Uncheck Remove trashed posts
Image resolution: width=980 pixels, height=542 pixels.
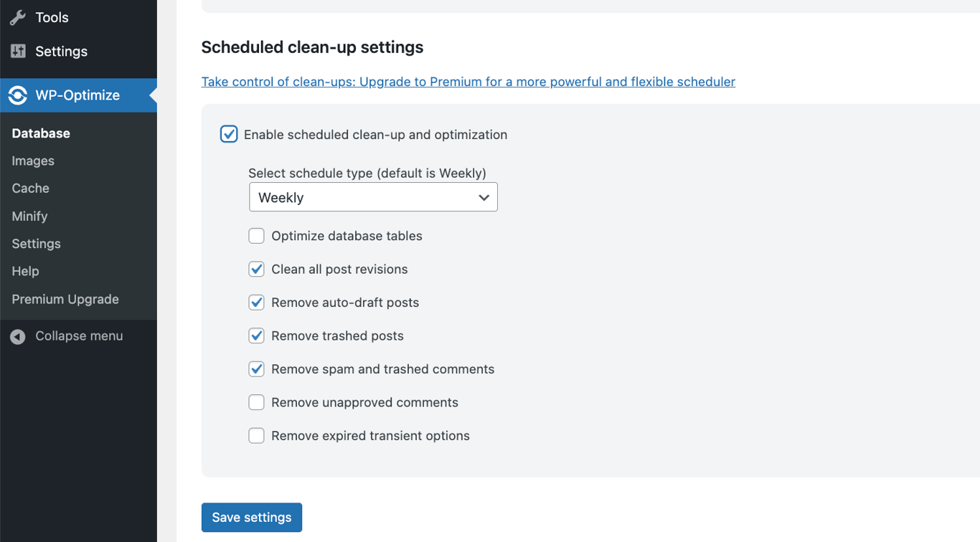click(256, 336)
